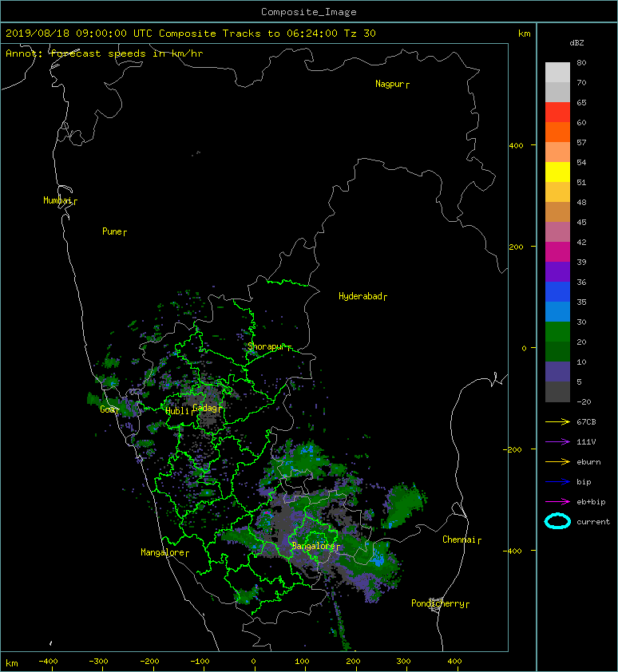Click the eburn arrow legend icon
The image size is (618, 672).
[x=557, y=462]
